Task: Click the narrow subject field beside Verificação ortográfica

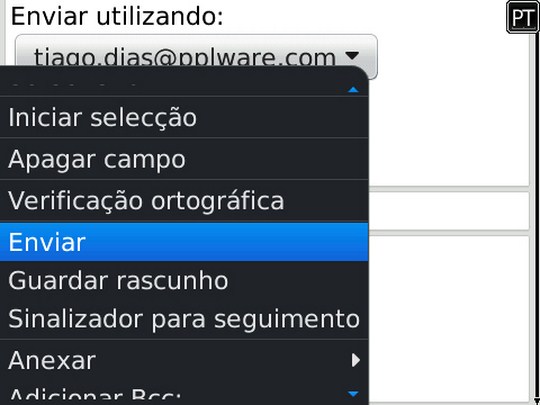Action: click(x=449, y=211)
